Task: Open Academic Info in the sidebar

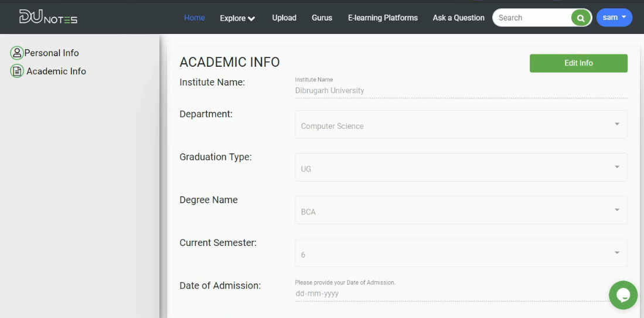Action: 56,71
